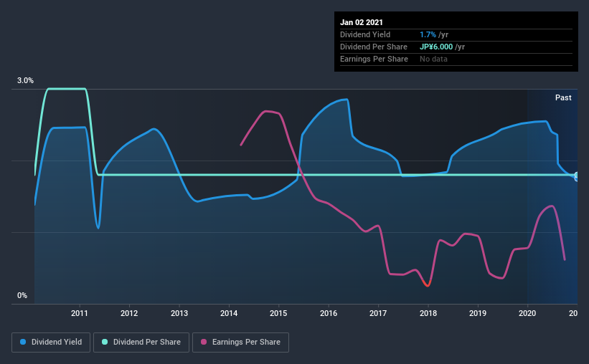This screenshot has width=589, height=364.
Task: Click the 2015 x-axis year label
Action: pyautogui.click(x=278, y=313)
